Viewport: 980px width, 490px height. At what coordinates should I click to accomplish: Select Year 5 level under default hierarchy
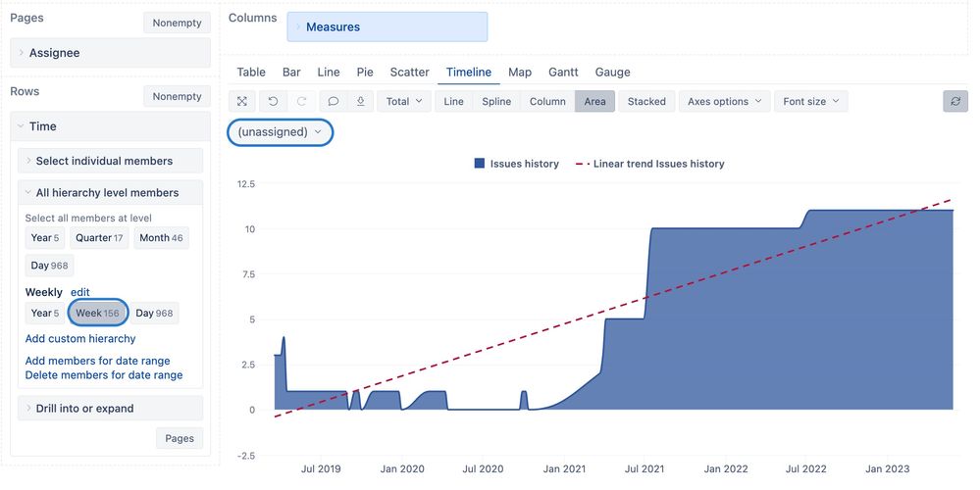(45, 238)
